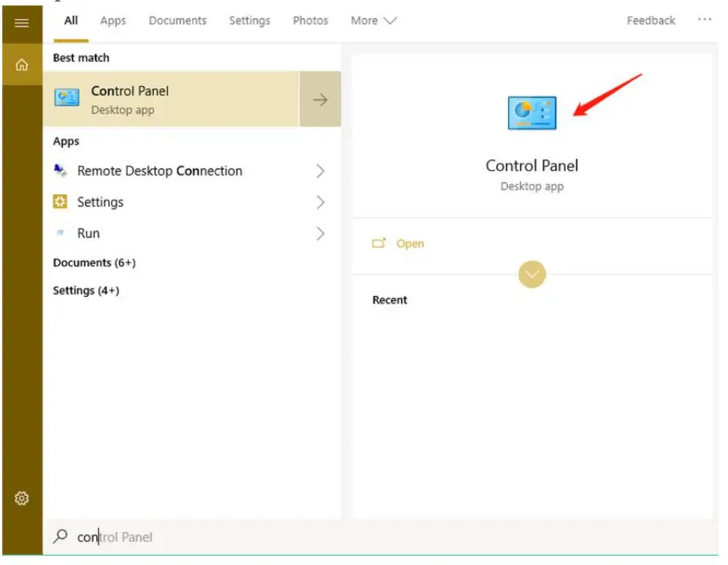Click the Feedback link
The height and width of the screenshot is (565, 728).
(x=651, y=20)
